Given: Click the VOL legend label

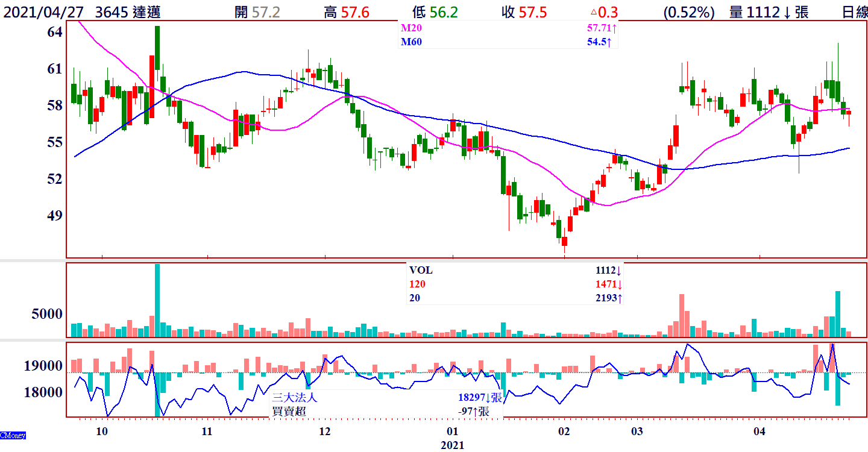Looking at the screenshot, I should (421, 270).
